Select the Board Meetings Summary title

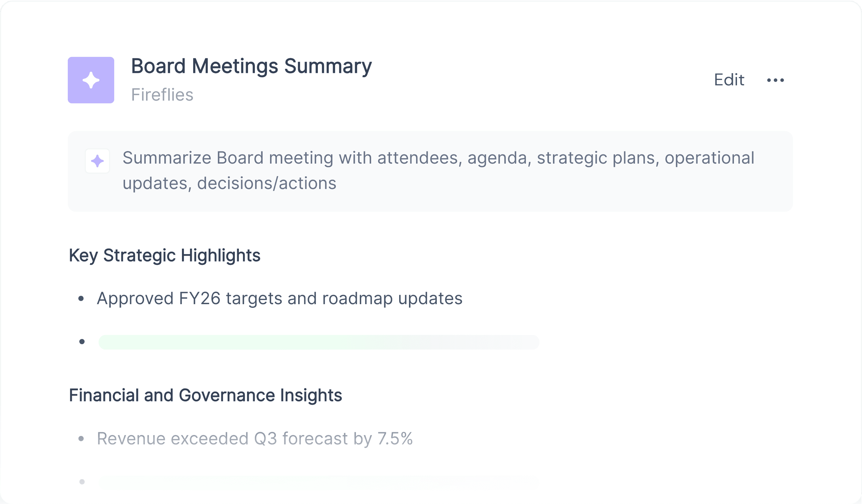pyautogui.click(x=251, y=66)
